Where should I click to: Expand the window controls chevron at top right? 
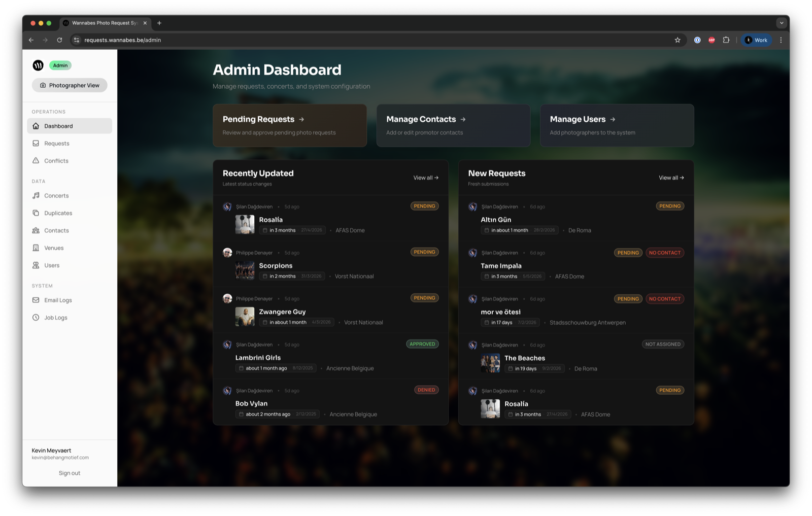782,23
